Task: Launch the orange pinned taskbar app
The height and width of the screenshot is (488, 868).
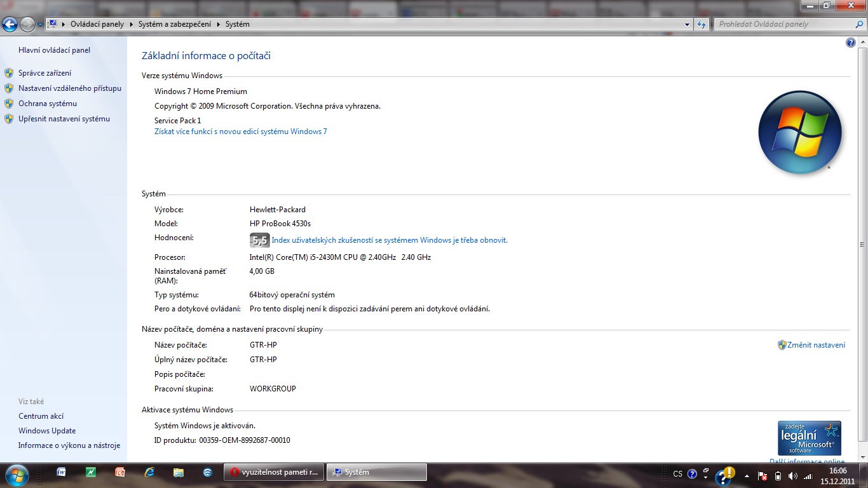Action: [x=120, y=472]
